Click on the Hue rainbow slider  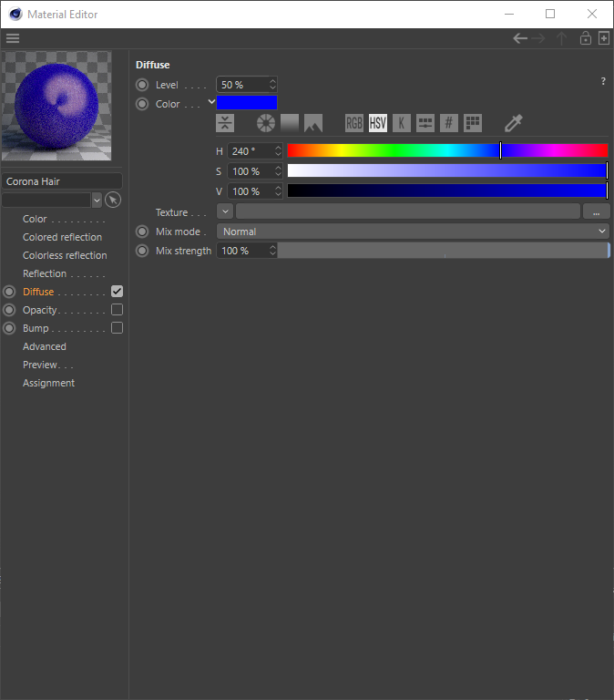click(447, 151)
